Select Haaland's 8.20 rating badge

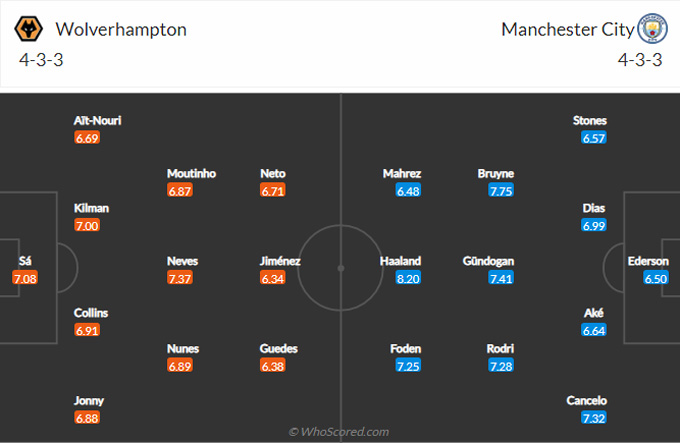click(408, 279)
